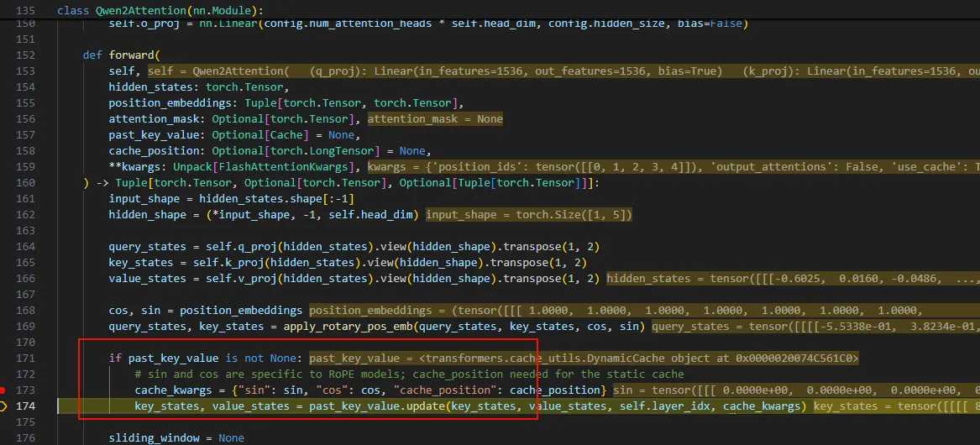The image size is (980, 445).
Task: Click 'value_states = self.v_proj' code
Action: (x=354, y=279)
